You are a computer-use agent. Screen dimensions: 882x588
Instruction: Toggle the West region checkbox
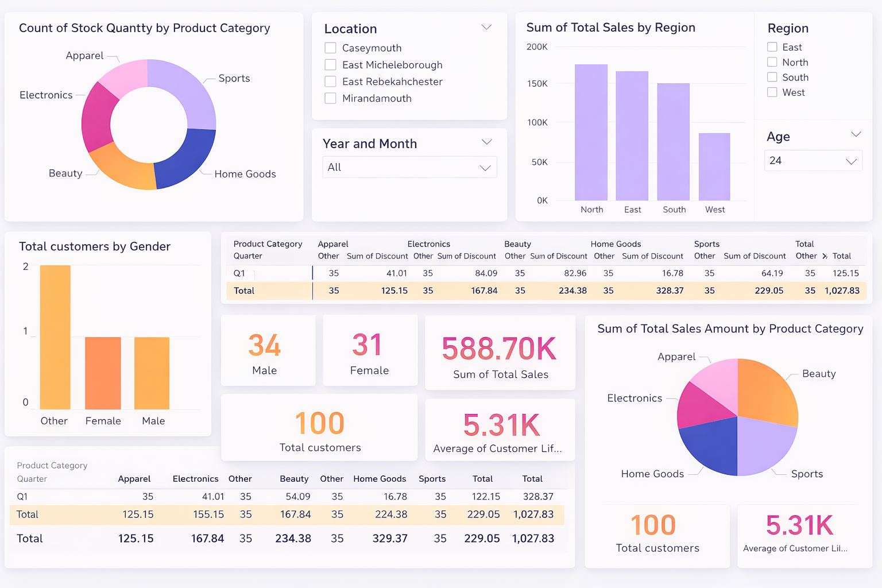772,92
